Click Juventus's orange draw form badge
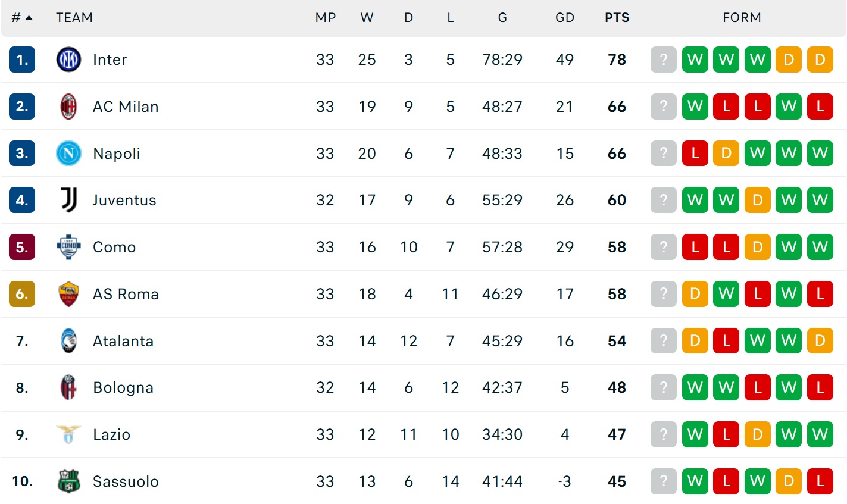Screen dimensions: 847x504 coord(757,200)
